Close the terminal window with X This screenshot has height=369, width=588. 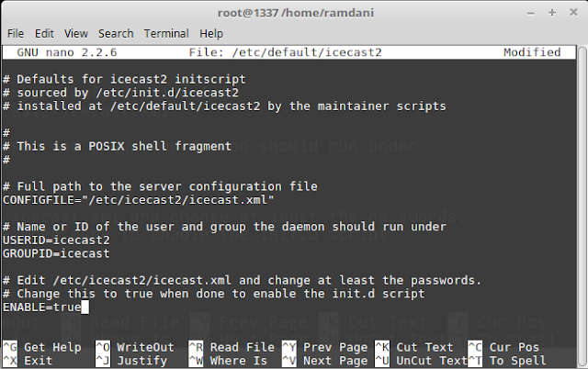573,12
